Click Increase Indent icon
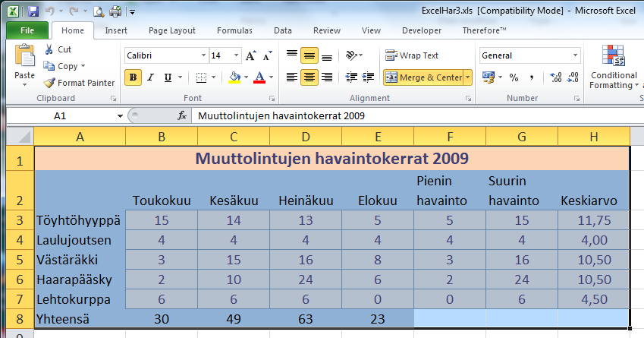 point(369,77)
